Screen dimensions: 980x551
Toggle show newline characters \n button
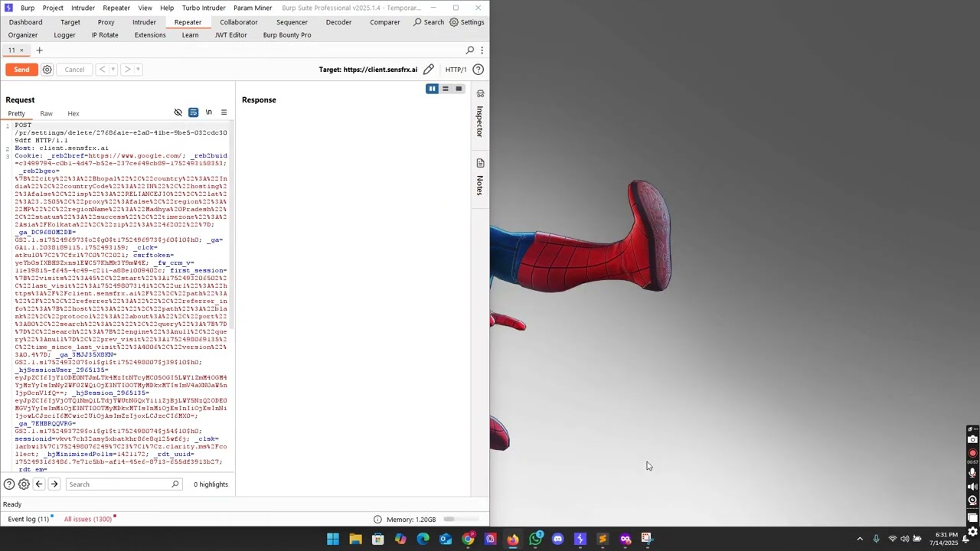[x=208, y=112]
